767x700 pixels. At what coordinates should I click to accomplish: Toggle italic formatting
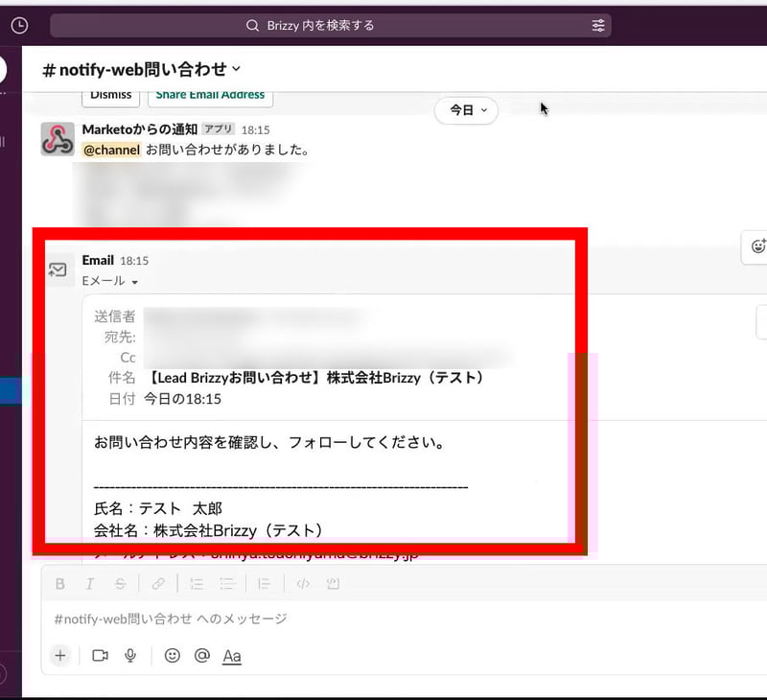[x=90, y=584]
